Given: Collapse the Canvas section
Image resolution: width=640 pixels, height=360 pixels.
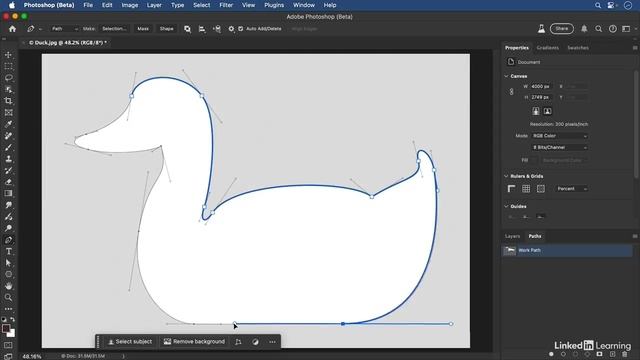Looking at the screenshot, I should [x=506, y=76].
